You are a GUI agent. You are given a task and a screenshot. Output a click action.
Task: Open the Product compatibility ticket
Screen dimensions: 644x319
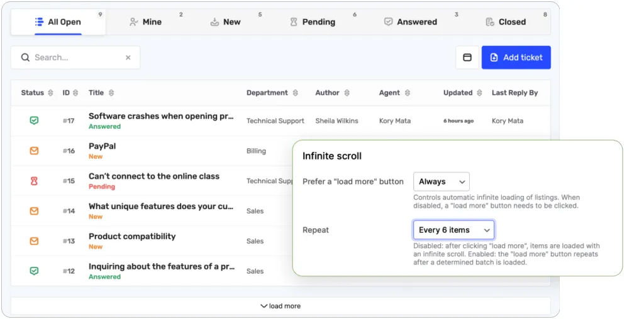[132, 237]
